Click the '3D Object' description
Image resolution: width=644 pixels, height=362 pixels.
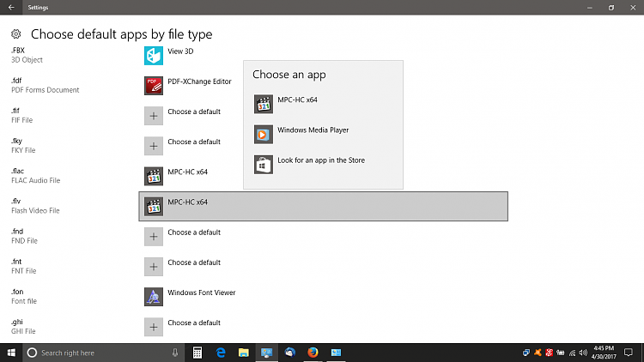27,60
